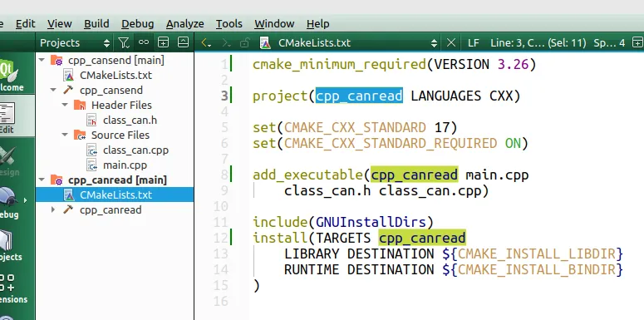Click the selected cpp_canread in project()

point(359,96)
